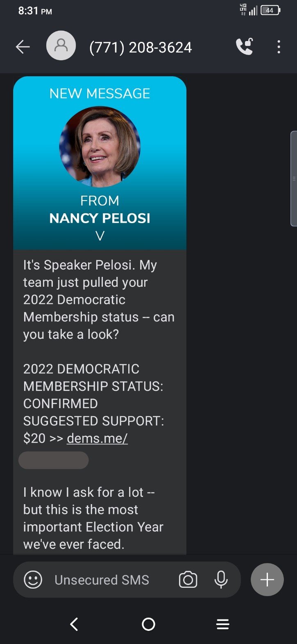
Task: Tap the V chevron below NANCY PELOSI
Action: pos(100,236)
